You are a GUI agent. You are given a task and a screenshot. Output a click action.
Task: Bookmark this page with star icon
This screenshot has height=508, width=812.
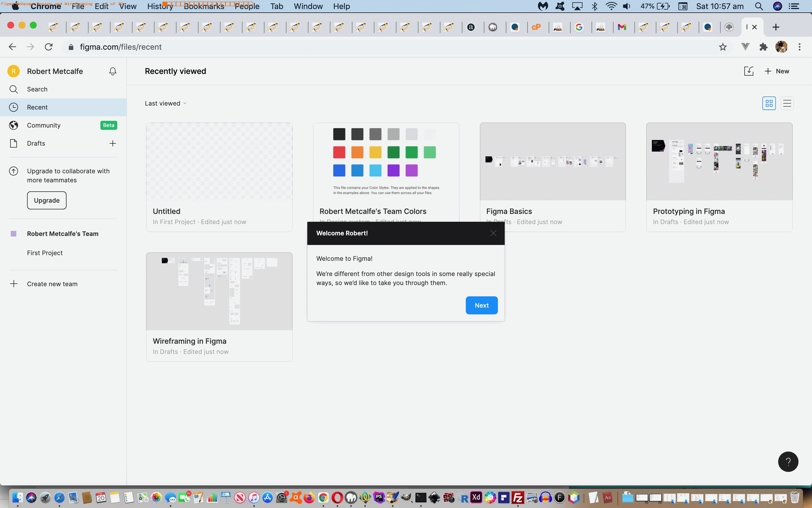click(x=723, y=47)
